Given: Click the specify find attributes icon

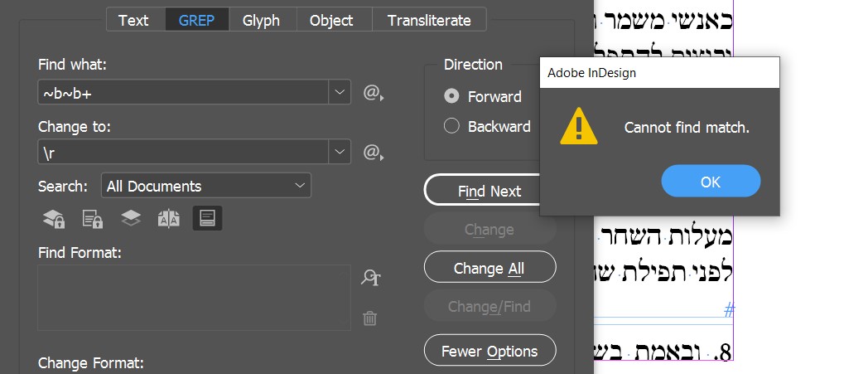Looking at the screenshot, I should coord(370,278).
